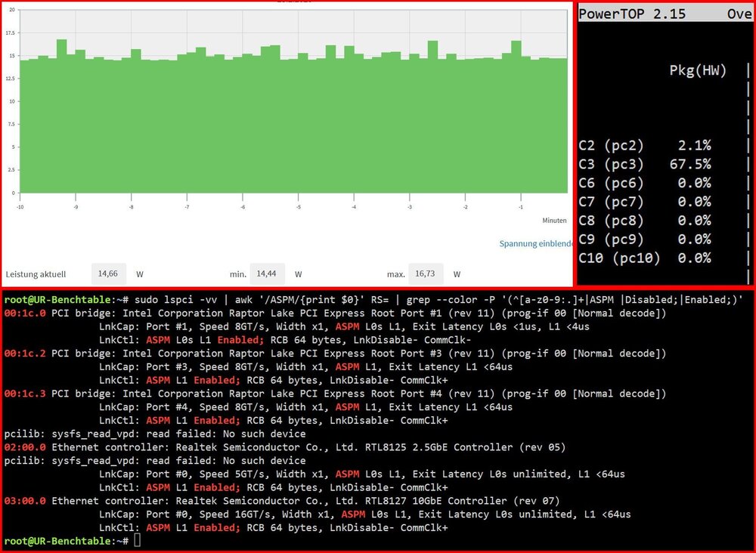Click the -9 minute axis tick
The image size is (756, 553).
pos(76,207)
